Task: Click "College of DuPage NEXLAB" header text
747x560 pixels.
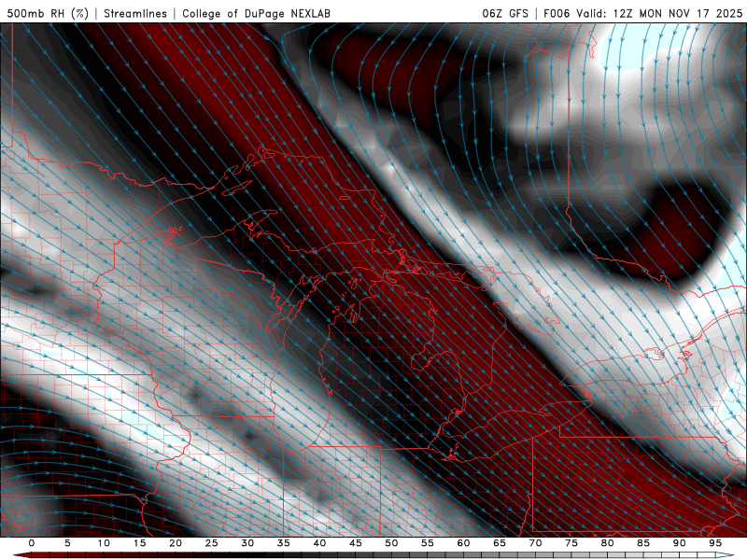Action: click(x=256, y=13)
